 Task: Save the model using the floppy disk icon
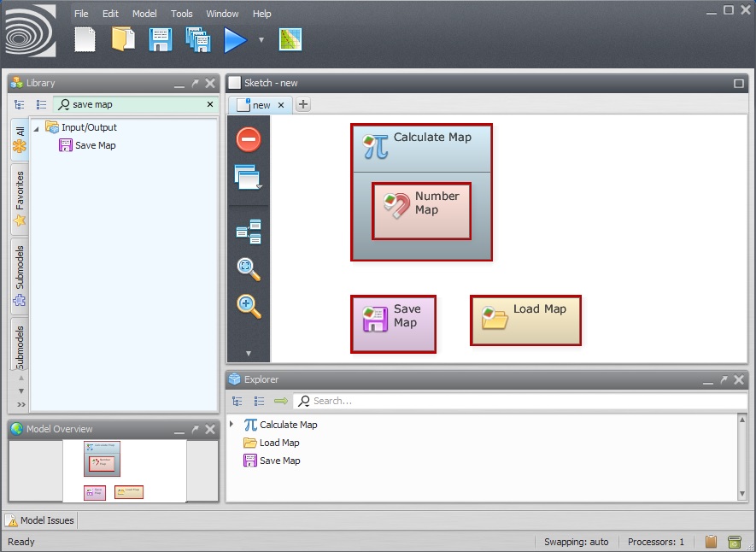coord(161,39)
